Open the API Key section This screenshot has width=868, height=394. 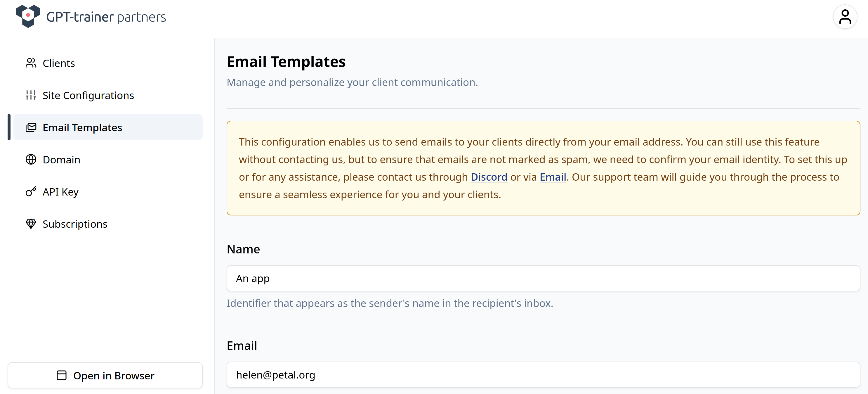pos(60,192)
